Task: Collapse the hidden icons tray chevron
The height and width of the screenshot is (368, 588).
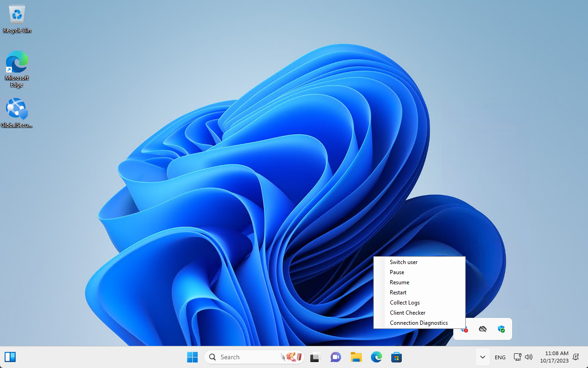Action: pos(482,357)
